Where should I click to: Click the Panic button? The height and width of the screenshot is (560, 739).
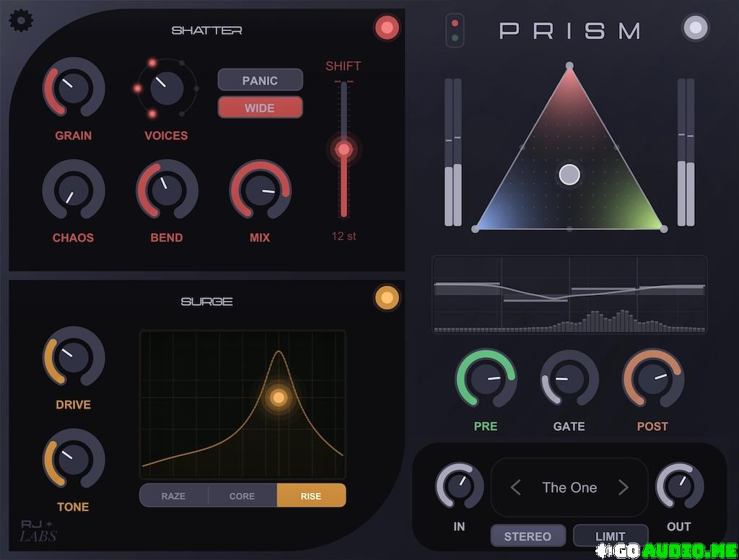(x=260, y=80)
